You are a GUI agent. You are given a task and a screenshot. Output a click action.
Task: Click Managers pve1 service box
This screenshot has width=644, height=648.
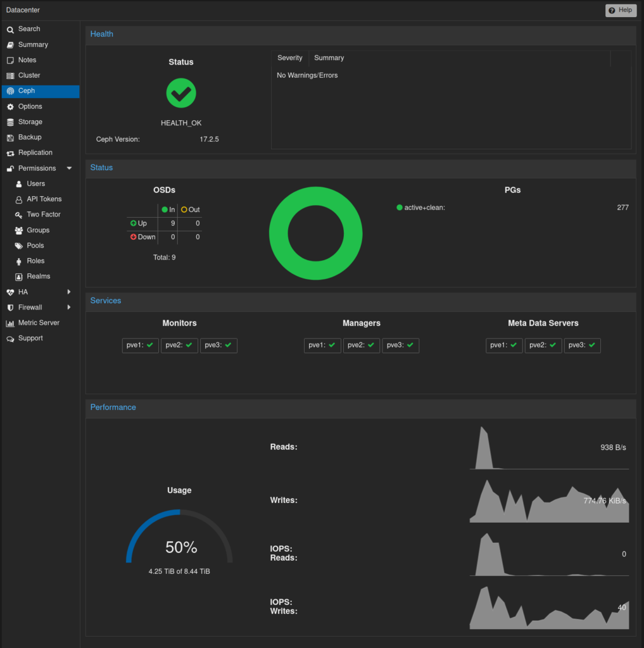322,346
